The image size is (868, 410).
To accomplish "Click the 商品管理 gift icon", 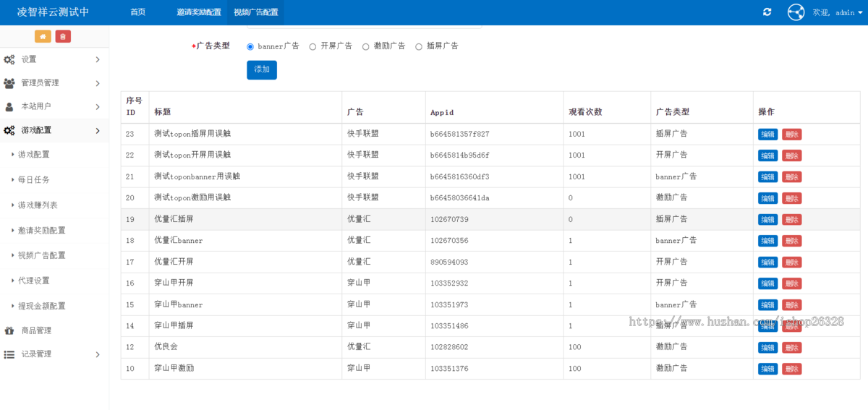I will point(9,330).
